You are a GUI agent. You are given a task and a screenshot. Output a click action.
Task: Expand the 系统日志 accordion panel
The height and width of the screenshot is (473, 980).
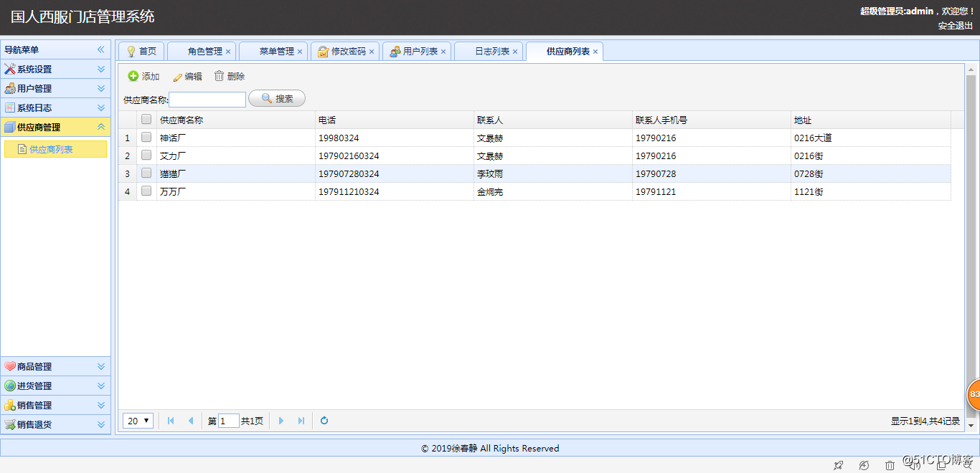pos(101,108)
